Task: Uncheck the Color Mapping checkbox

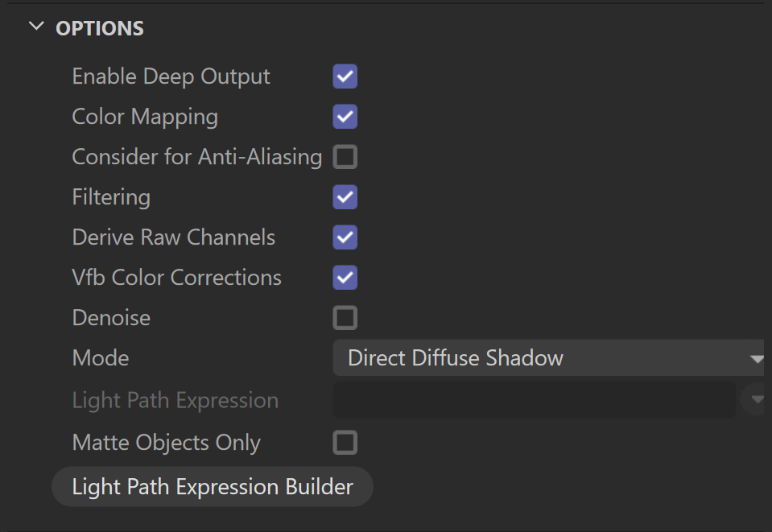Action: click(x=345, y=117)
